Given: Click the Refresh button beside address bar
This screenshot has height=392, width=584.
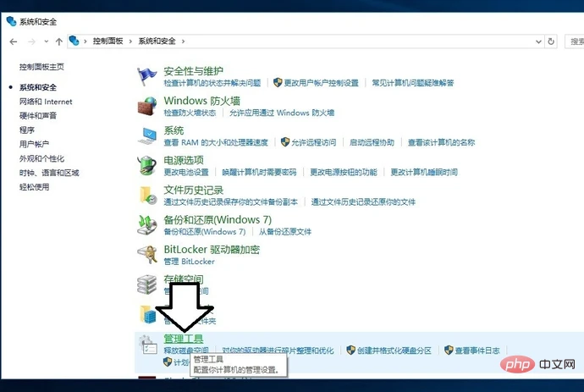Looking at the screenshot, I should click(x=551, y=41).
